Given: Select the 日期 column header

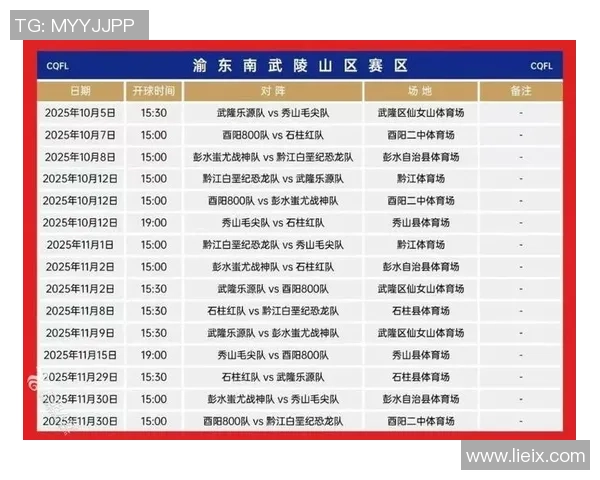Looking at the screenshot, I should tap(81, 91).
